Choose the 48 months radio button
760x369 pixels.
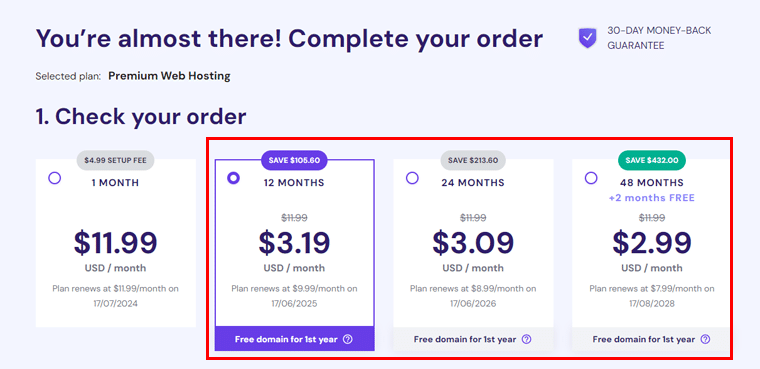pyautogui.click(x=591, y=178)
